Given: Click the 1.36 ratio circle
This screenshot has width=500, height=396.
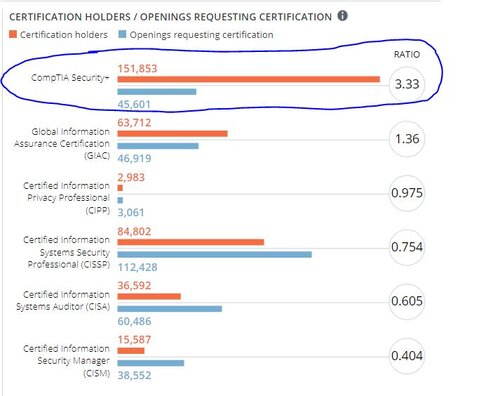Looking at the screenshot, I should pyautogui.click(x=407, y=139).
